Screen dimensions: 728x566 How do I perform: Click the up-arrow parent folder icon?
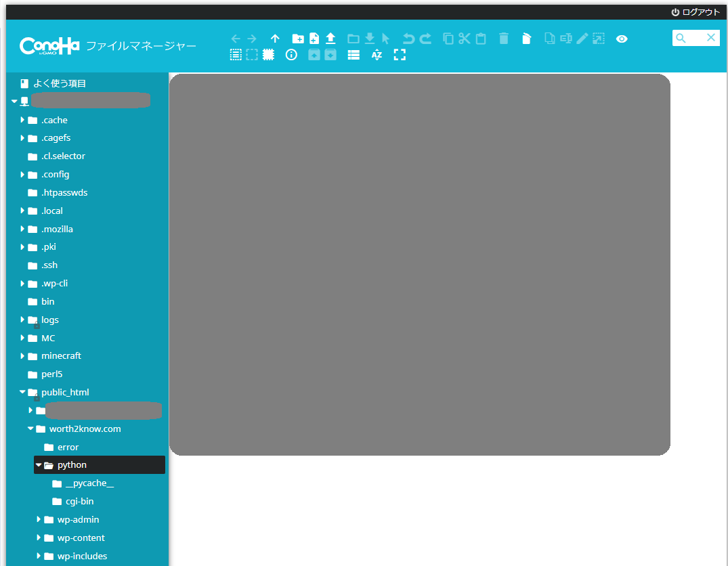tap(275, 39)
